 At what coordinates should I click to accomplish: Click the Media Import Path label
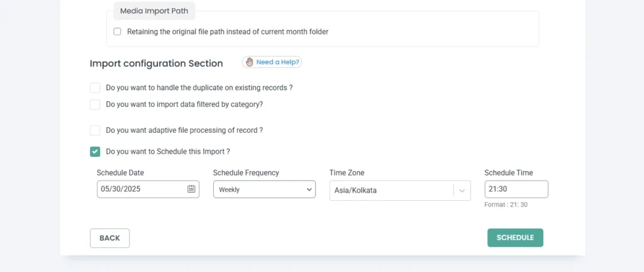(154, 11)
